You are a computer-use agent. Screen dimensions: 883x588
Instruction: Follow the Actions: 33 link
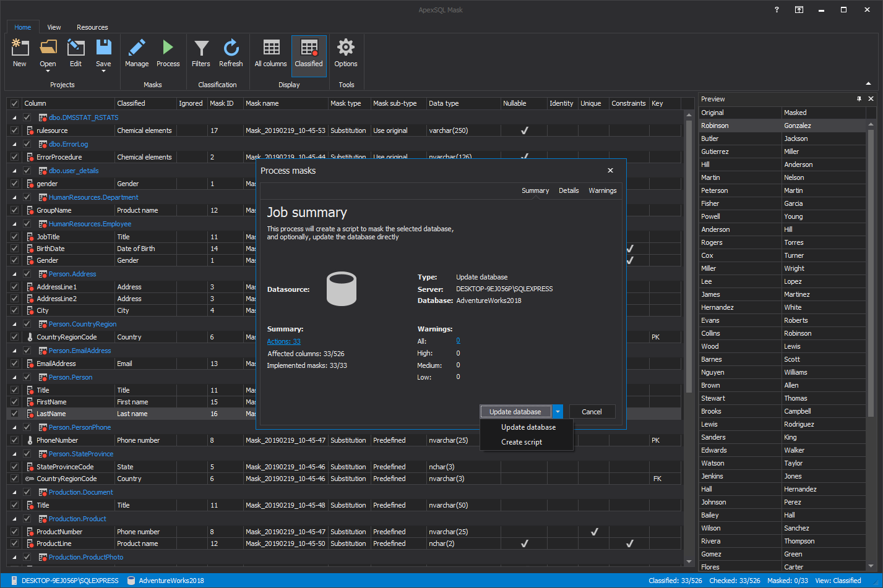click(x=283, y=341)
